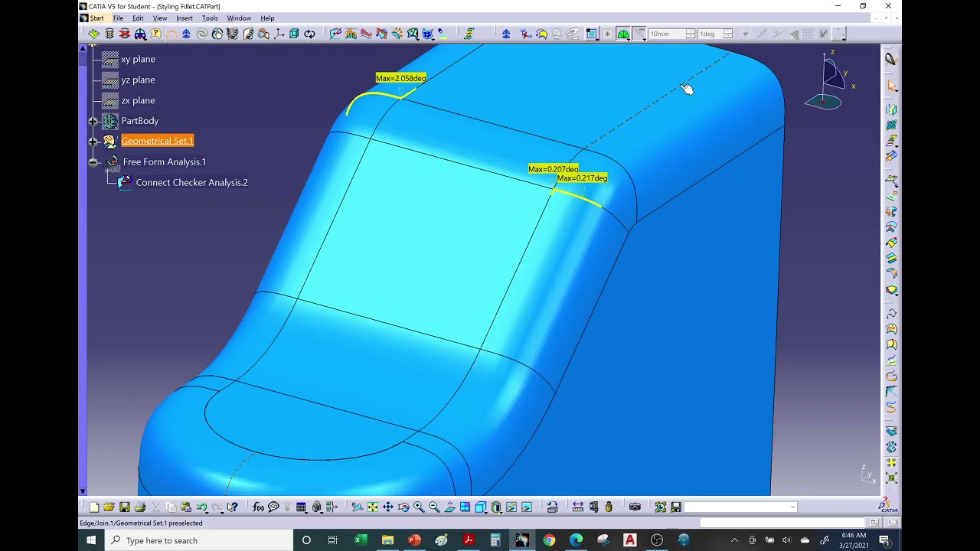Select the Rotate view tool

pyautogui.click(x=403, y=507)
